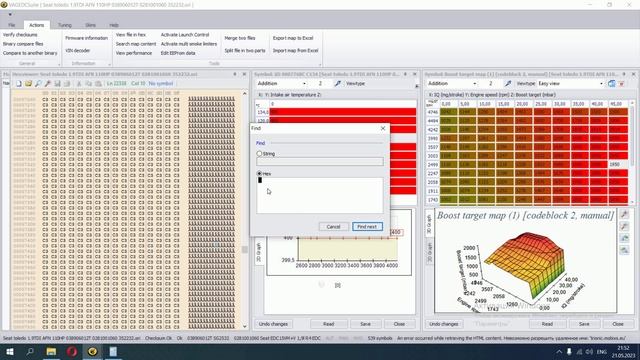The image size is (640, 360).
Task: Click the magnifier search icon in hex viewer toolbar
Action: coord(38,83)
